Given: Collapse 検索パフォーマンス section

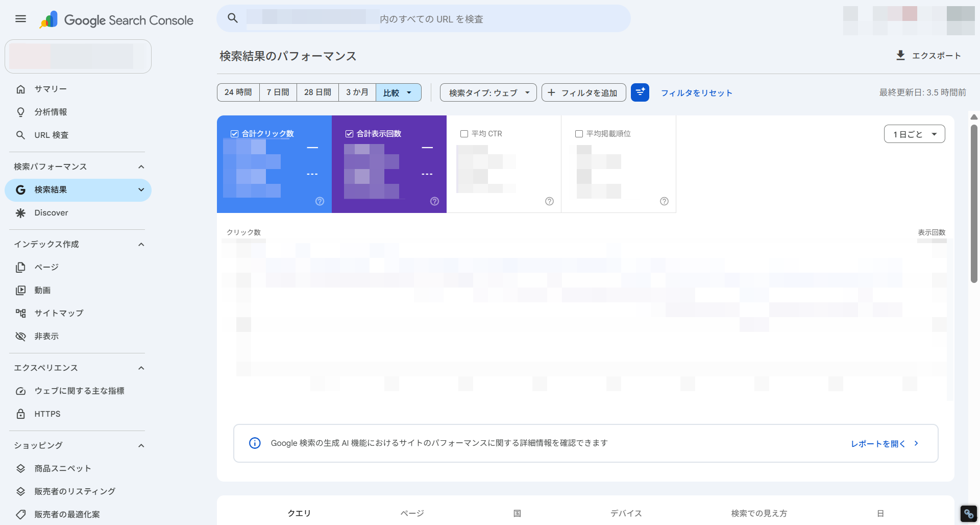Looking at the screenshot, I should (141, 167).
